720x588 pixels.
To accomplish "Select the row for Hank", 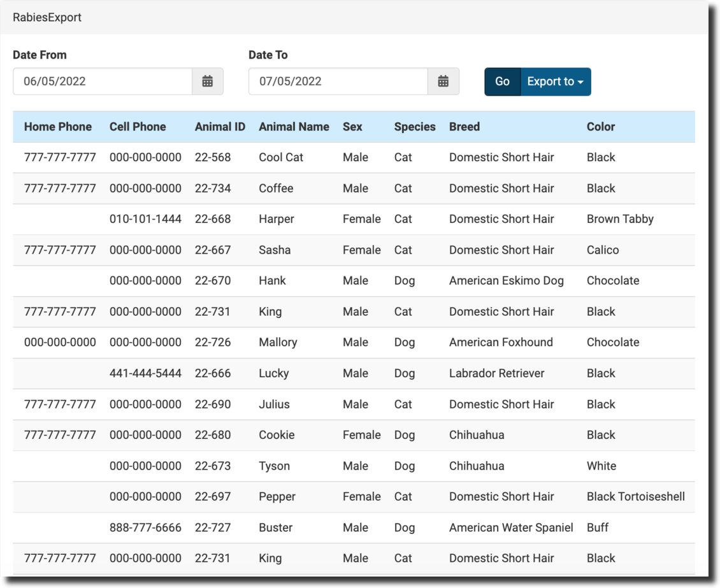I will pyautogui.click(x=272, y=281).
